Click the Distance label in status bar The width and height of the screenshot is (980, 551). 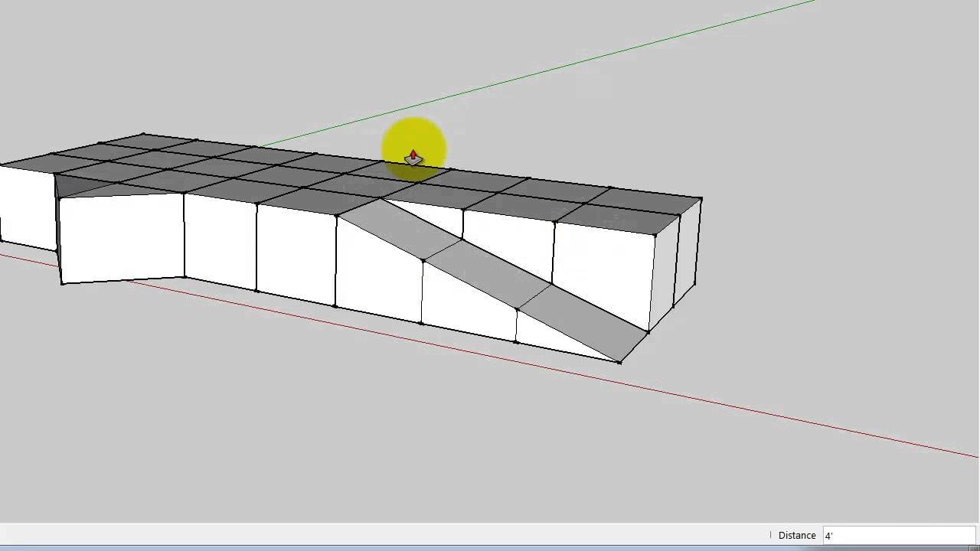[796, 536]
